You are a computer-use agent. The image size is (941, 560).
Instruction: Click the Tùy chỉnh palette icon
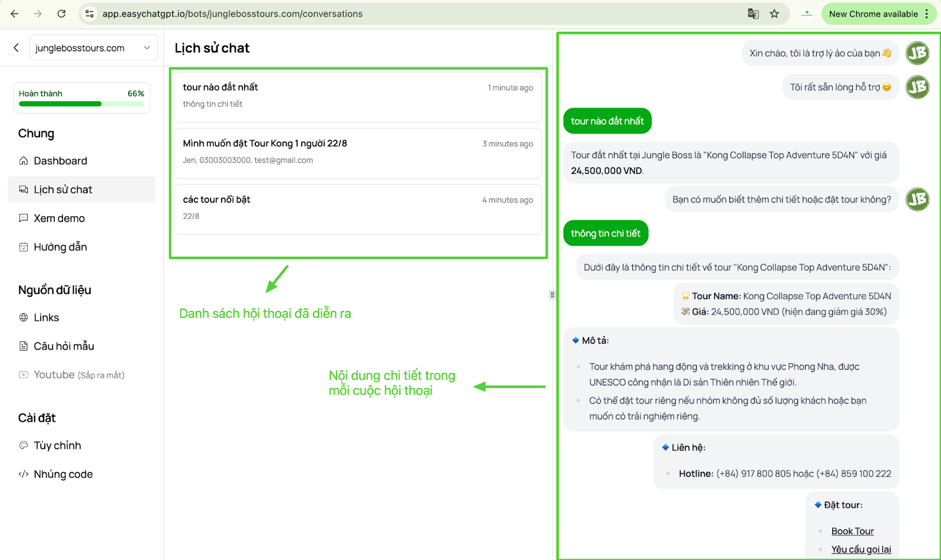(24, 445)
